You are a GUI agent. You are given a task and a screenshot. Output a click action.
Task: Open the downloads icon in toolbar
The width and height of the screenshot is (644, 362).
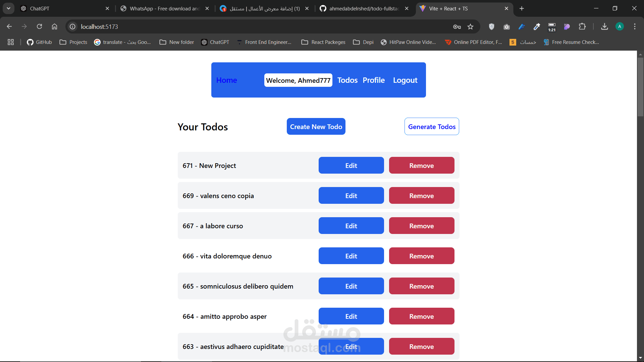pos(604,26)
